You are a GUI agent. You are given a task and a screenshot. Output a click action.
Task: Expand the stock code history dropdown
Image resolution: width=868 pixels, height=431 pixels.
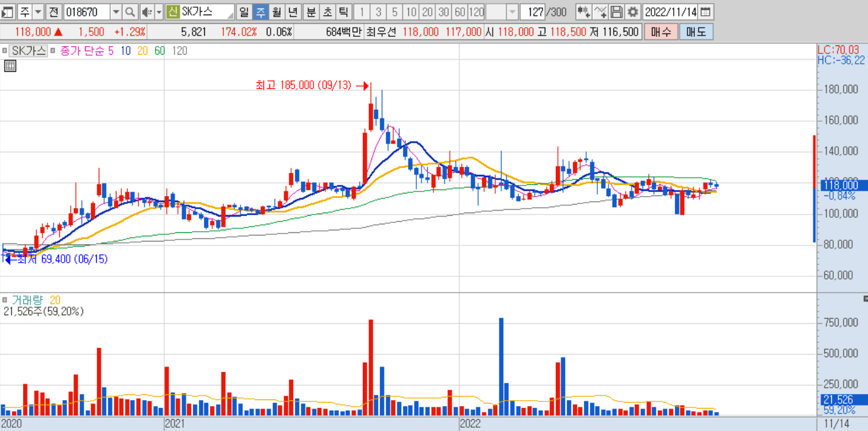[x=116, y=12]
